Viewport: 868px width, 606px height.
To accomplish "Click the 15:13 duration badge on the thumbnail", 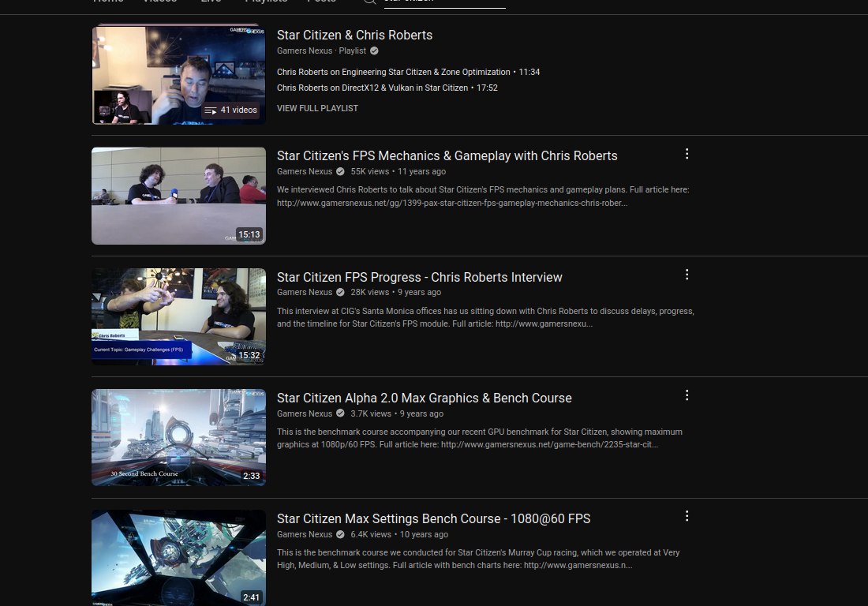I will (249, 234).
